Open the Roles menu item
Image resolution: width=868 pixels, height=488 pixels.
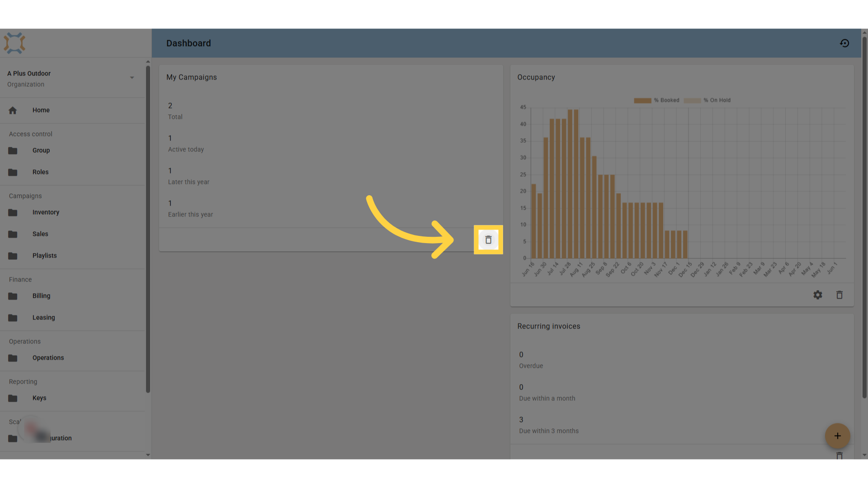72,172
